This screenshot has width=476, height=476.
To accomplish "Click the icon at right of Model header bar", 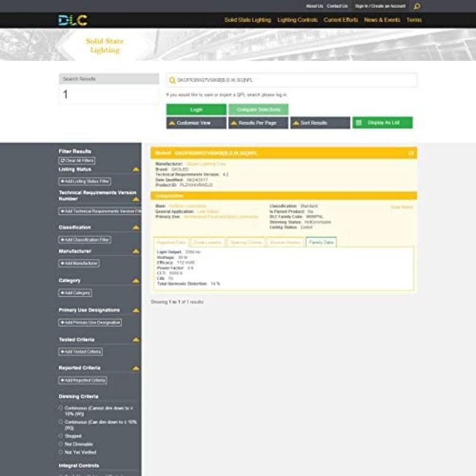I will [x=411, y=153].
